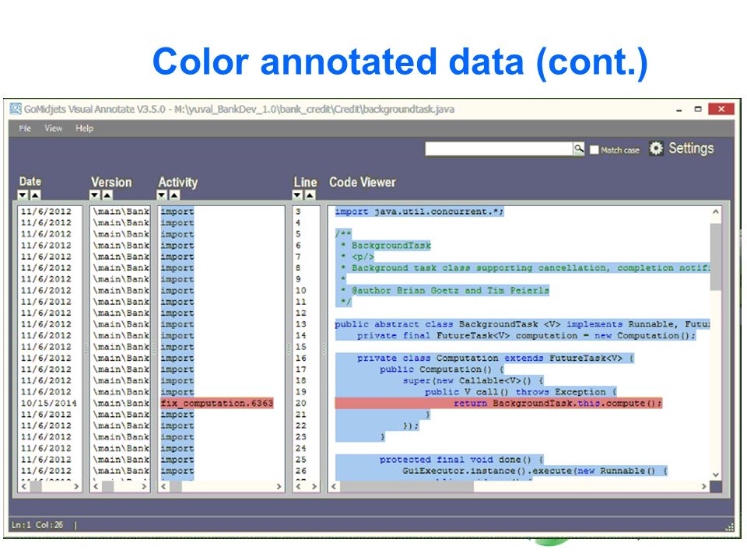This screenshot has width=747, height=560.
Task: Open the View menu
Action: click(x=54, y=128)
